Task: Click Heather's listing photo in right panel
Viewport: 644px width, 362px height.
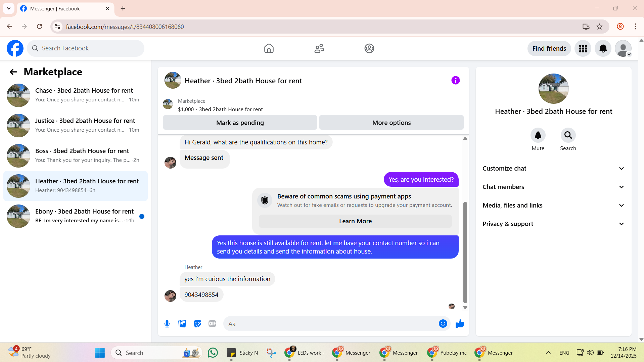Action: [x=553, y=89]
